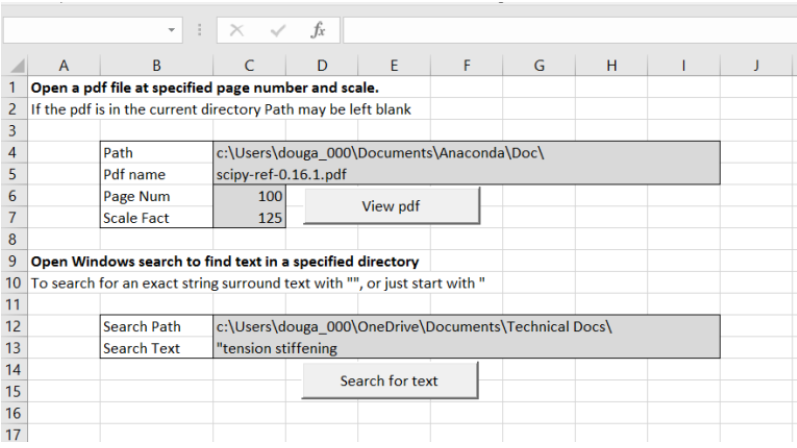Select row 15 header
This screenshot has height=448, width=797.
[13, 391]
